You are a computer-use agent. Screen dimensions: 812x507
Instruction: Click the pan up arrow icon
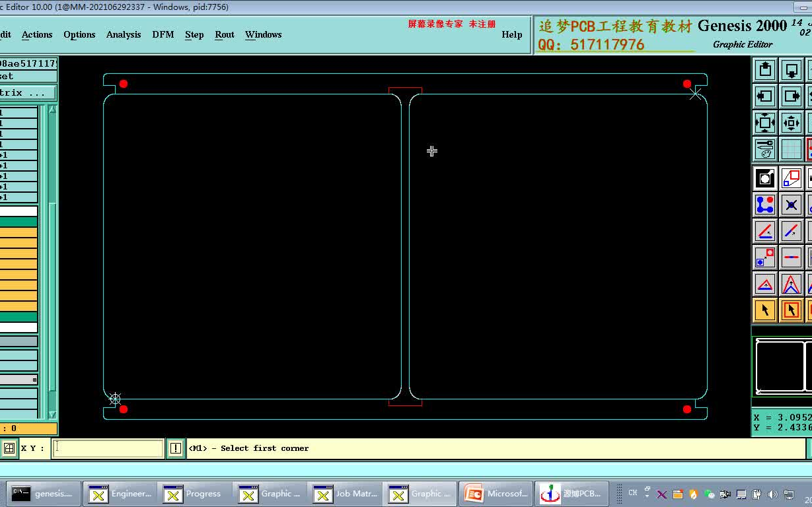tap(764, 70)
